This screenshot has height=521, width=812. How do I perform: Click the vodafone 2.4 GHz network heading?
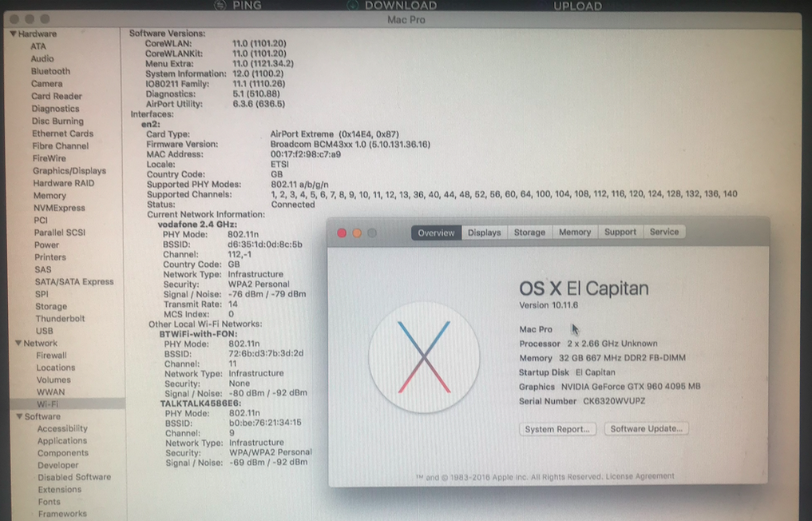(x=197, y=225)
